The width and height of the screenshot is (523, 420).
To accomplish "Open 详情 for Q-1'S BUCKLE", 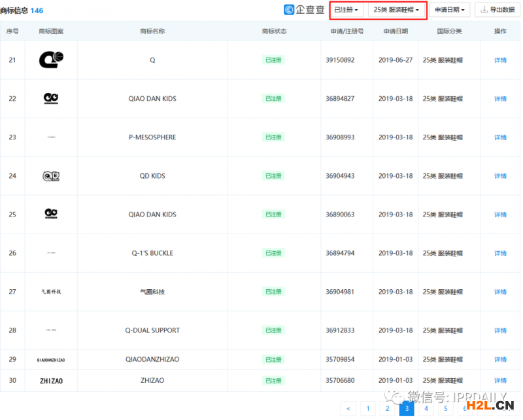I will click(x=500, y=253).
